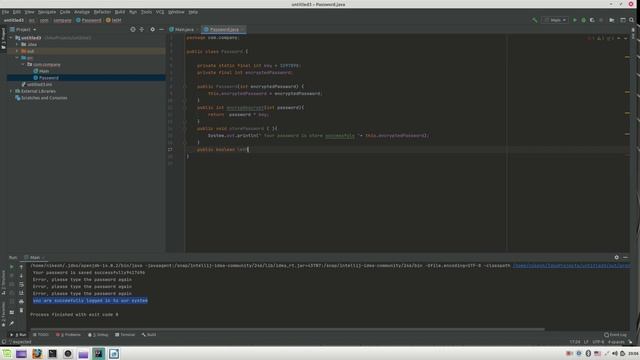
Task: Click the Up the stack trace arrow
Action: [x=22, y=267]
